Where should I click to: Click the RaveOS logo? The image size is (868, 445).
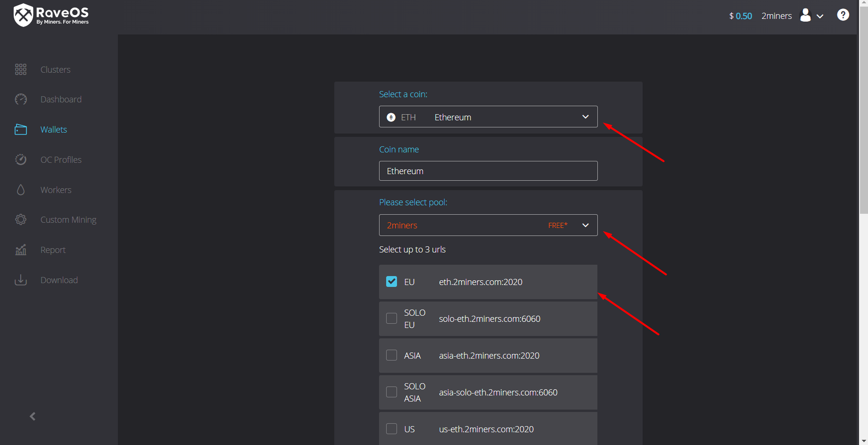[x=51, y=15]
